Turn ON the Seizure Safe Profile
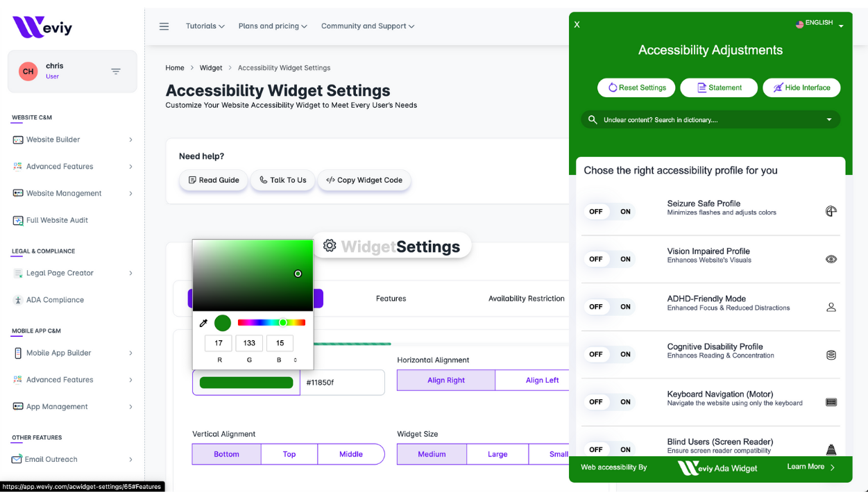The image size is (868, 500). pyautogui.click(x=625, y=212)
